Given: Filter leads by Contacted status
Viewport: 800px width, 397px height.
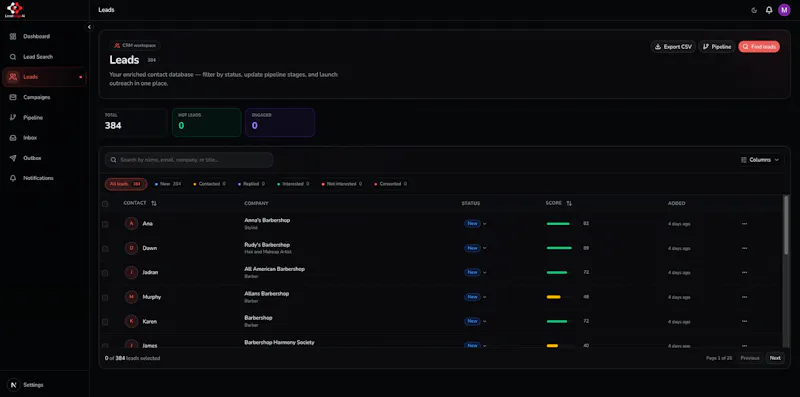Looking at the screenshot, I should [209, 184].
